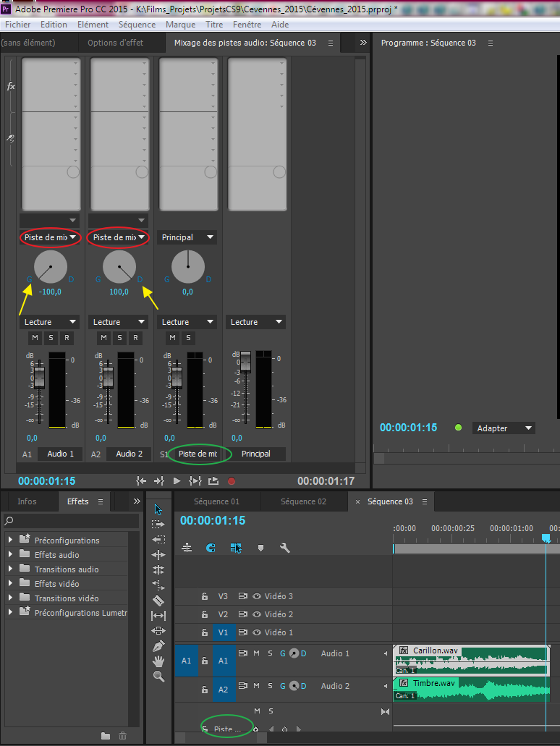Viewport: 560px width, 746px height.
Task: Select the Hand tool
Action: tap(158, 661)
